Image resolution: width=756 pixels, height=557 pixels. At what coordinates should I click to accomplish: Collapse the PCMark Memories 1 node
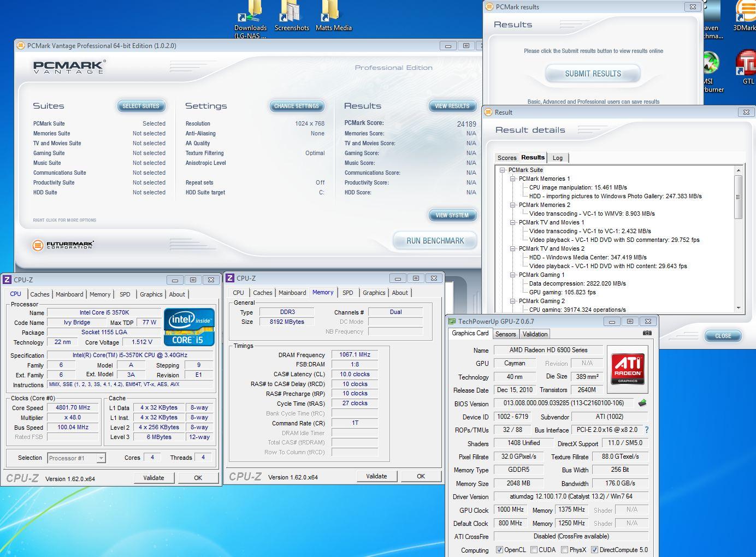click(513, 179)
